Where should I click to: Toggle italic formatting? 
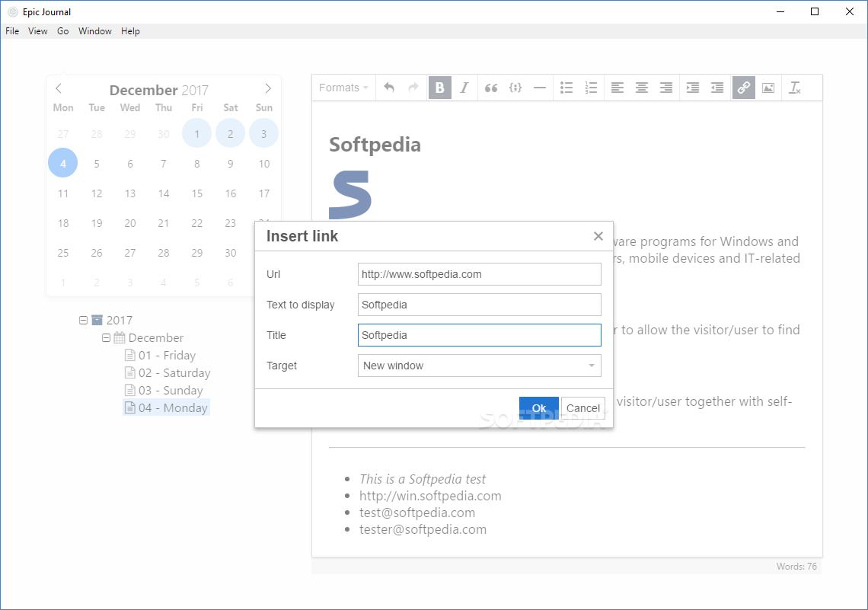coord(464,88)
